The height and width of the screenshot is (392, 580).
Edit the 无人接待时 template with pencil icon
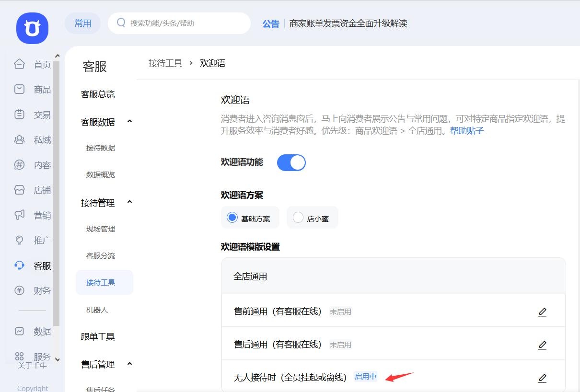(x=542, y=378)
